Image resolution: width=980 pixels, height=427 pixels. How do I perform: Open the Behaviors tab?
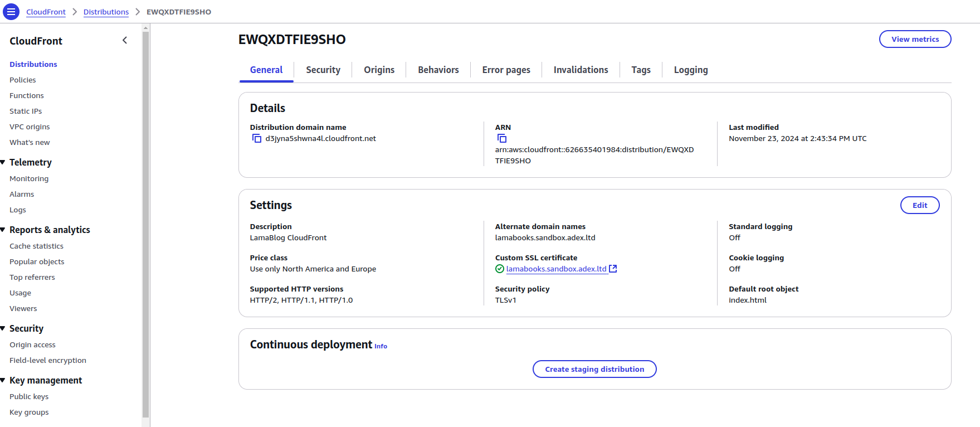click(438, 70)
